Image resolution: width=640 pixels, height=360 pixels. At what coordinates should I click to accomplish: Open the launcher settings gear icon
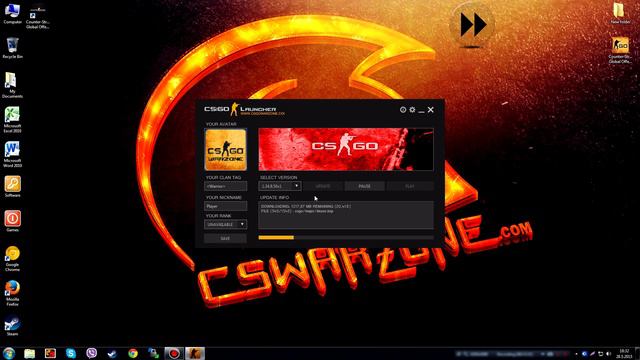[412, 110]
